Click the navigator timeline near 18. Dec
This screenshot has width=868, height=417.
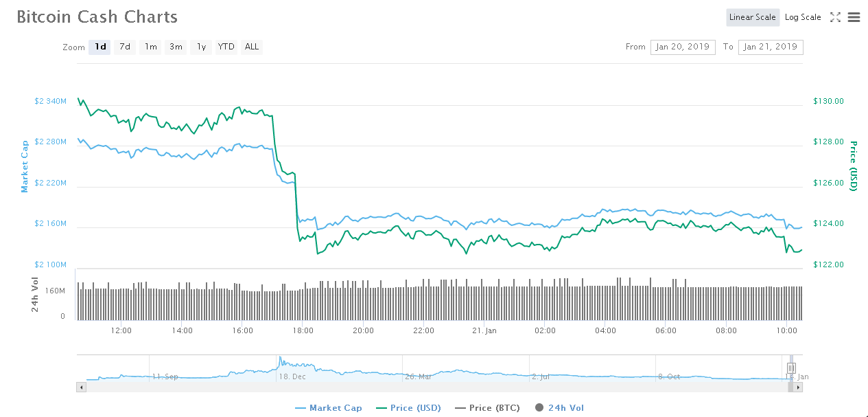click(292, 376)
